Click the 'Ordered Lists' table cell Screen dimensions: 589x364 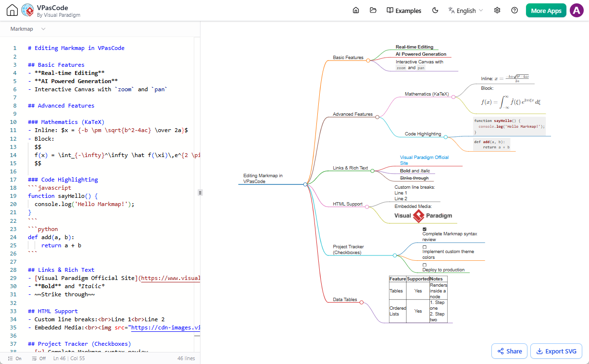[398, 311]
